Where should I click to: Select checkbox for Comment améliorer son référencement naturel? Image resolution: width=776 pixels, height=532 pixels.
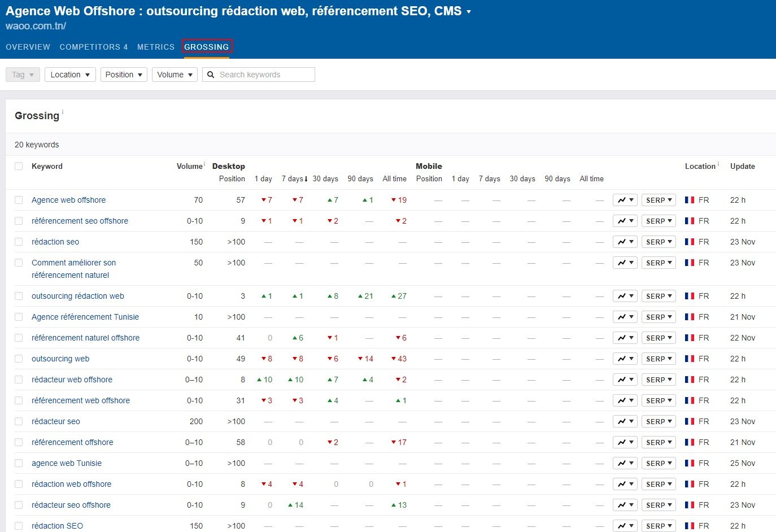pos(19,263)
